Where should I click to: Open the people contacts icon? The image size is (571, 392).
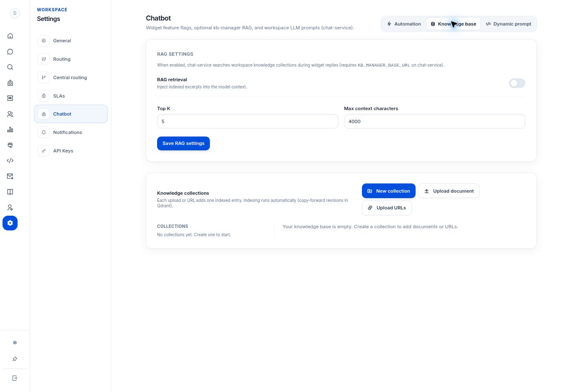[x=10, y=114]
